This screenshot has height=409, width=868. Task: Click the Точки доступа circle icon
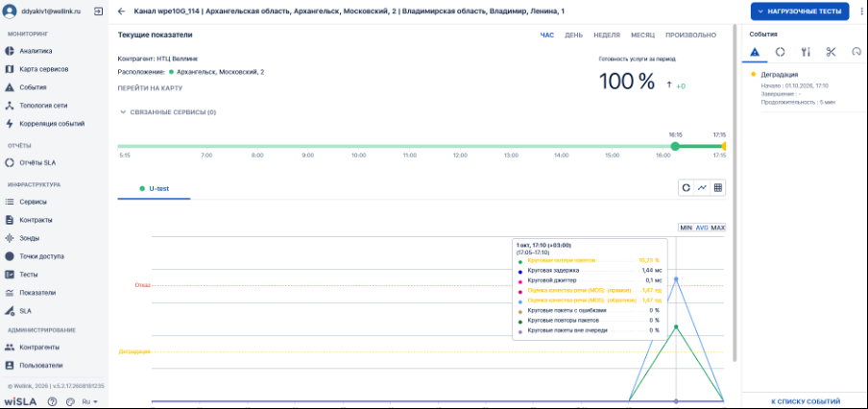[9, 256]
